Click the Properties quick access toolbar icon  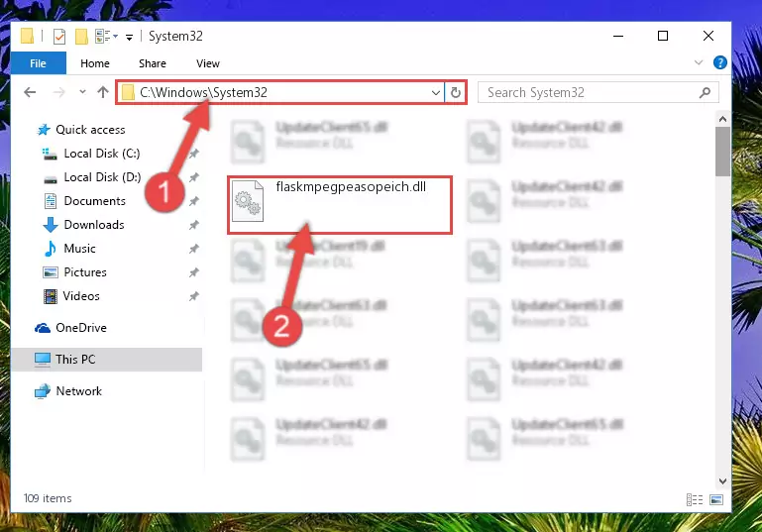point(59,37)
